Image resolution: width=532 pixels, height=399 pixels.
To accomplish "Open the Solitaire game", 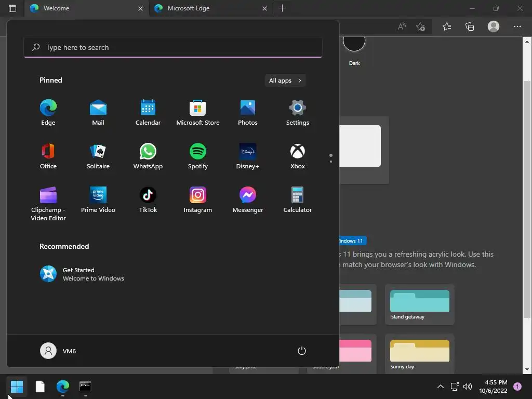I will [x=98, y=156].
